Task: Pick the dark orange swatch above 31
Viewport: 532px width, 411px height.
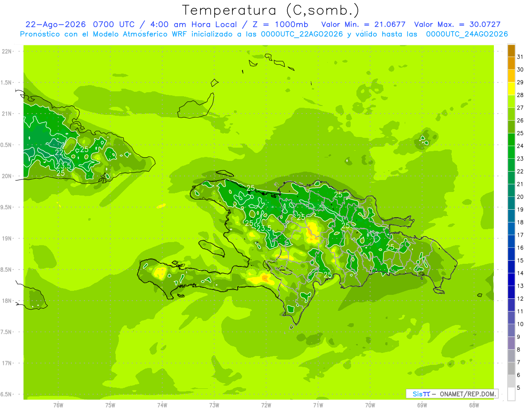Action: click(511, 51)
